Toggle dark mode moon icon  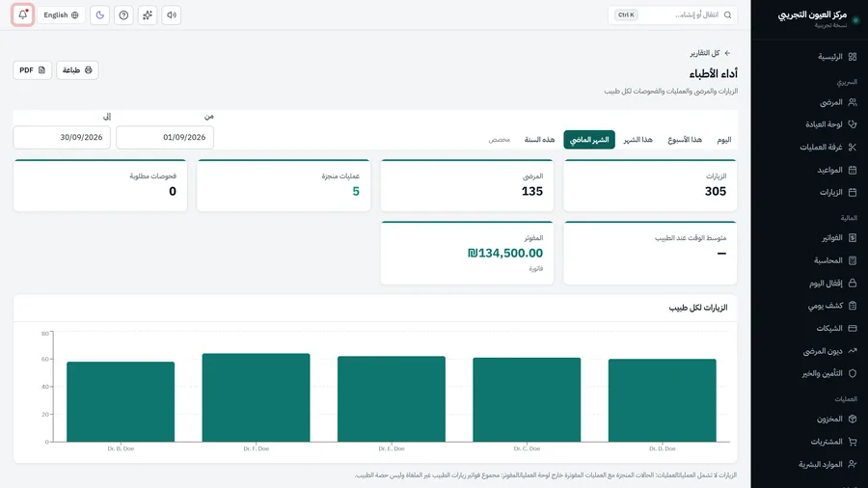pyautogui.click(x=100, y=14)
